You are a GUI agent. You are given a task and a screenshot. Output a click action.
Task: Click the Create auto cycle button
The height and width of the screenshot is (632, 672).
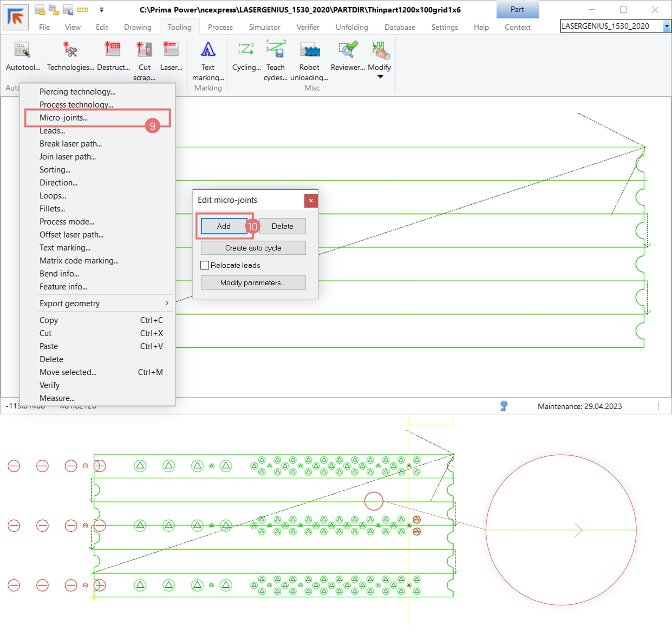coord(253,248)
